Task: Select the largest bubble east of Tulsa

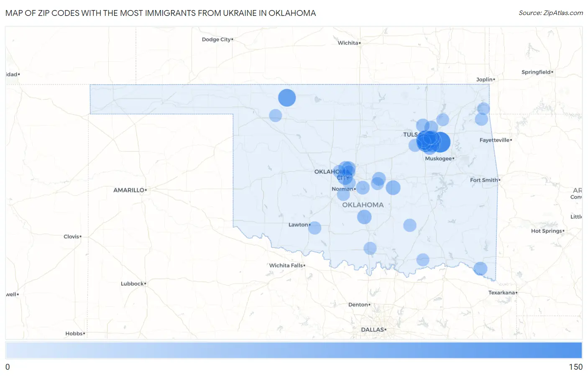Action: 440,142
